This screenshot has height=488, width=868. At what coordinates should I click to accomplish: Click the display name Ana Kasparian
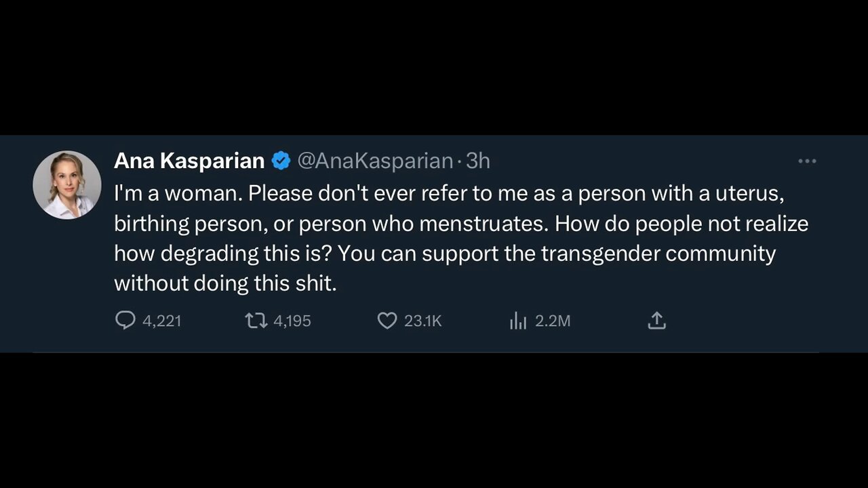(x=189, y=161)
